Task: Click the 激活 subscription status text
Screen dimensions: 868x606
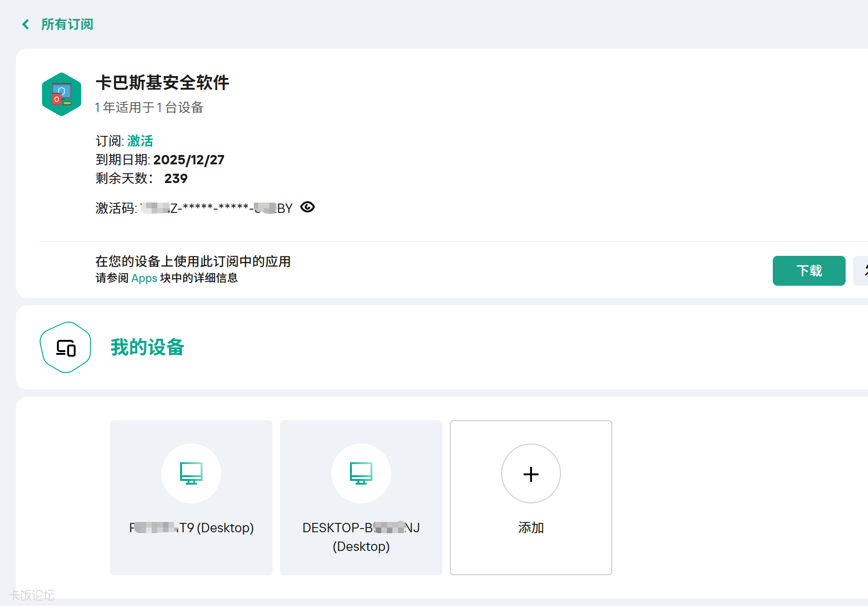Action: pyautogui.click(x=140, y=141)
